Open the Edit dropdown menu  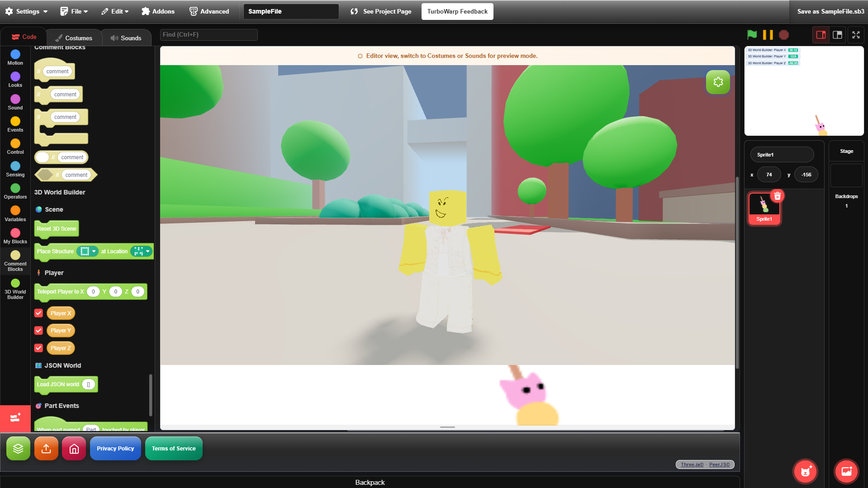pos(115,11)
